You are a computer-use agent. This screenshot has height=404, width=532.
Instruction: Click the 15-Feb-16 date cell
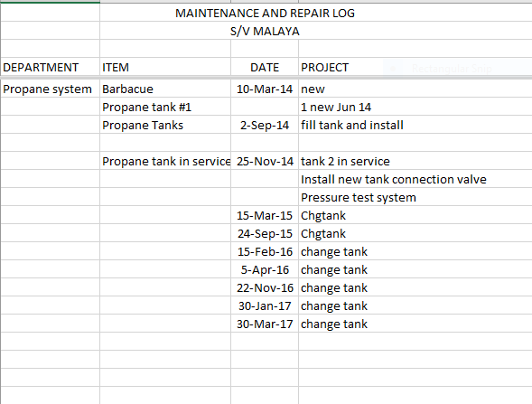click(265, 251)
